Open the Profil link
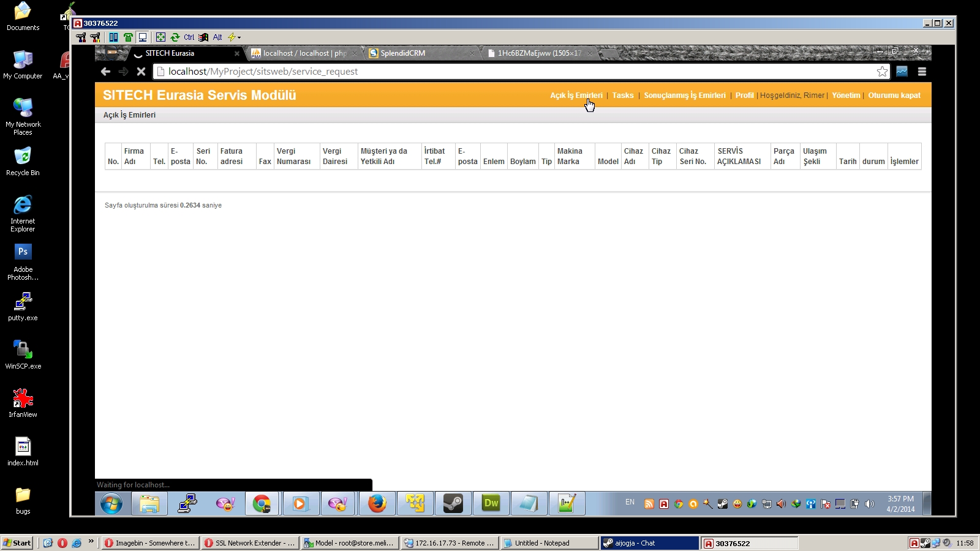This screenshot has height=551, width=980. click(x=745, y=96)
